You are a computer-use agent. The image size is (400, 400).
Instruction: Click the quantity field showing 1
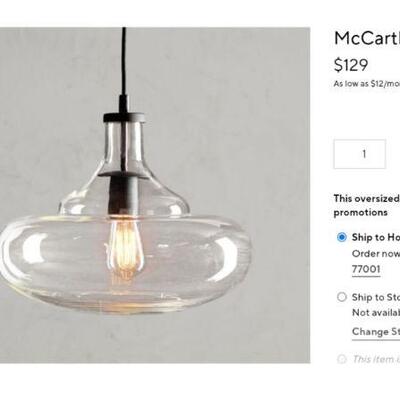360,154
